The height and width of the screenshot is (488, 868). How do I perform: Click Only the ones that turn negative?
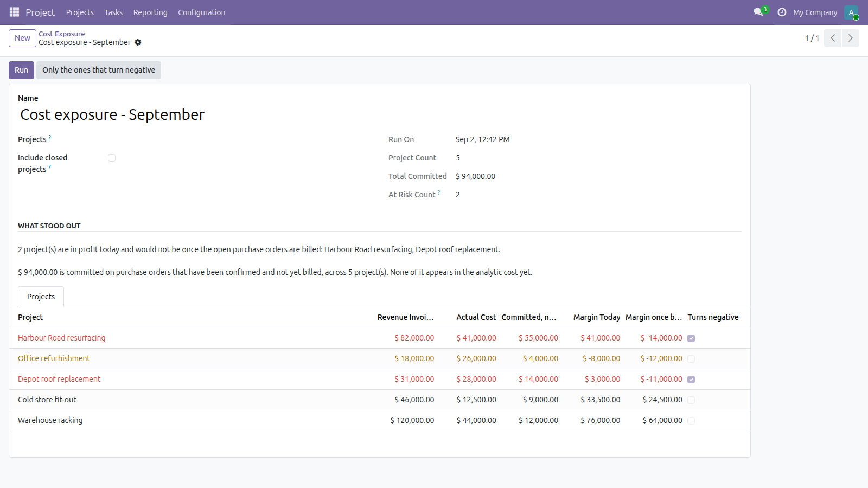click(99, 70)
